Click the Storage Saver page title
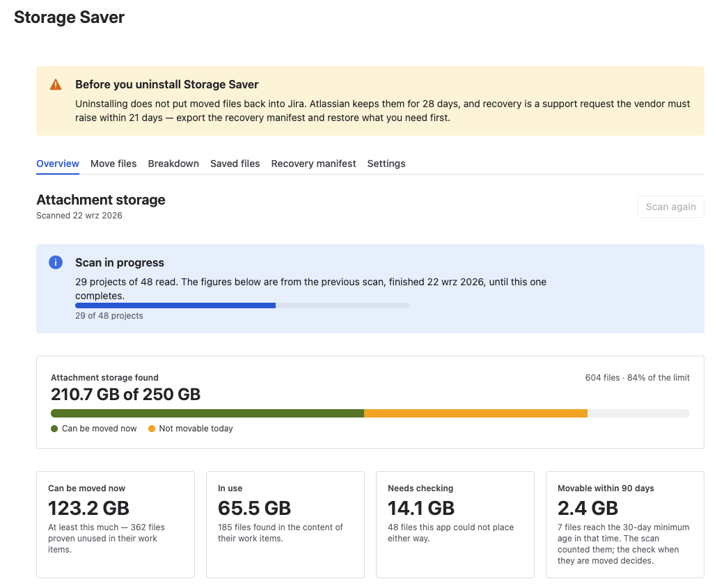The height and width of the screenshot is (588, 717). (x=69, y=17)
